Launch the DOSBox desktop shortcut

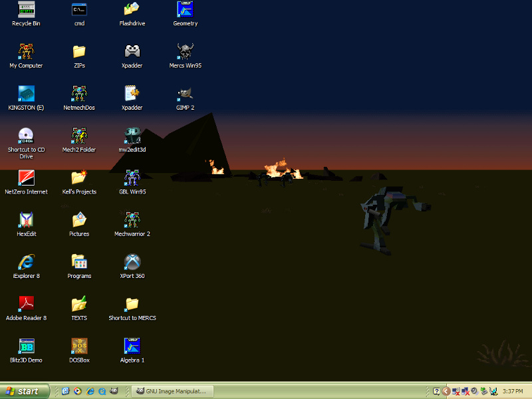pos(79,346)
